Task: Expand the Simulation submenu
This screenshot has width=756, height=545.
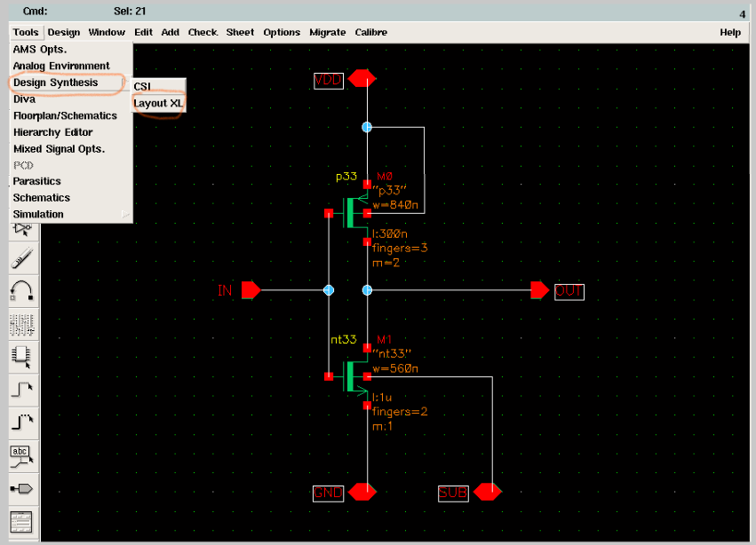Action: coord(71,214)
